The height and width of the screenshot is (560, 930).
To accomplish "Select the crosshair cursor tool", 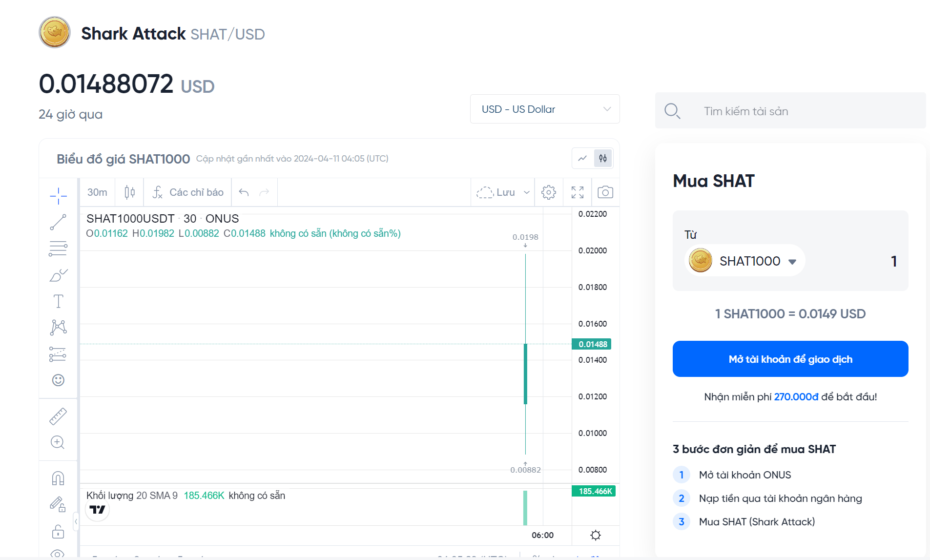I will click(x=58, y=196).
